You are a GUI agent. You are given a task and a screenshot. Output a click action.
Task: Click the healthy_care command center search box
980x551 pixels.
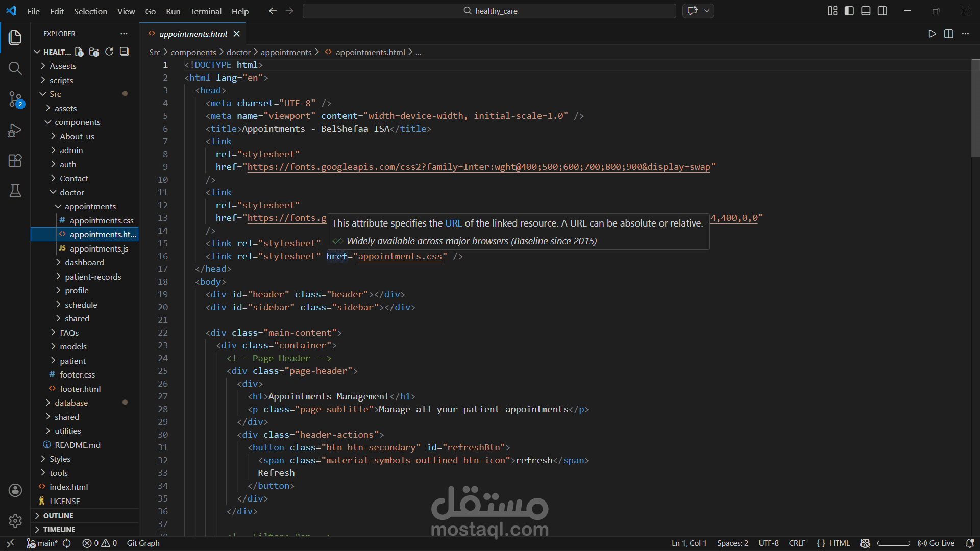click(x=489, y=11)
